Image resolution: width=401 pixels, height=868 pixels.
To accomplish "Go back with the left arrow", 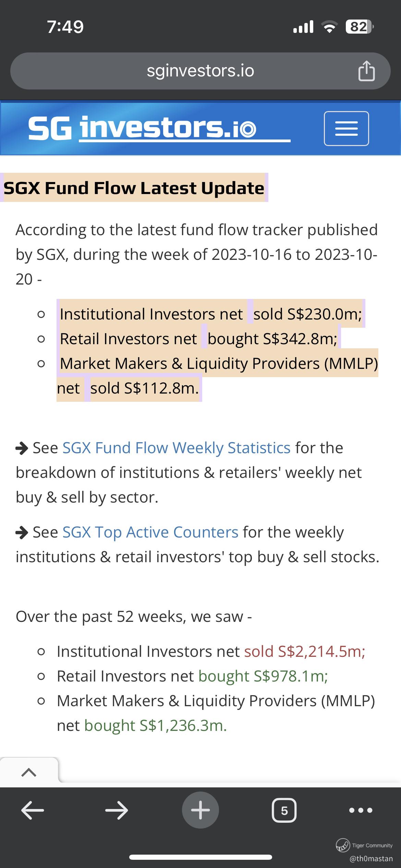I will [33, 810].
